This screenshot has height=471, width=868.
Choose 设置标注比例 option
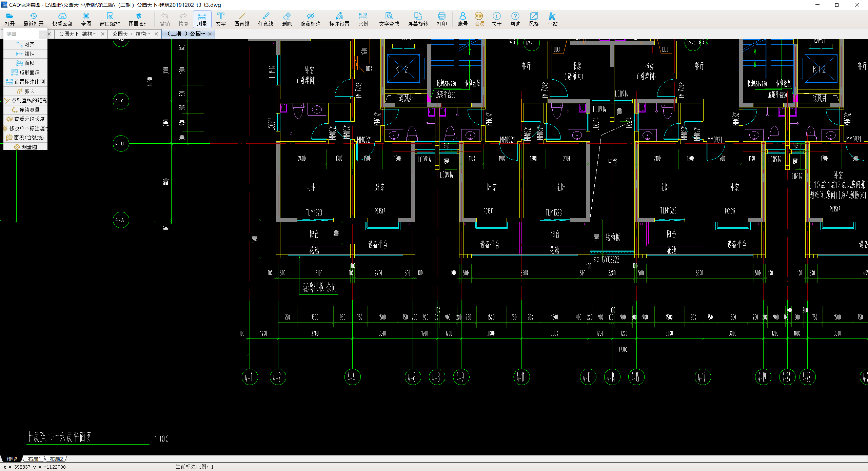(x=25, y=82)
